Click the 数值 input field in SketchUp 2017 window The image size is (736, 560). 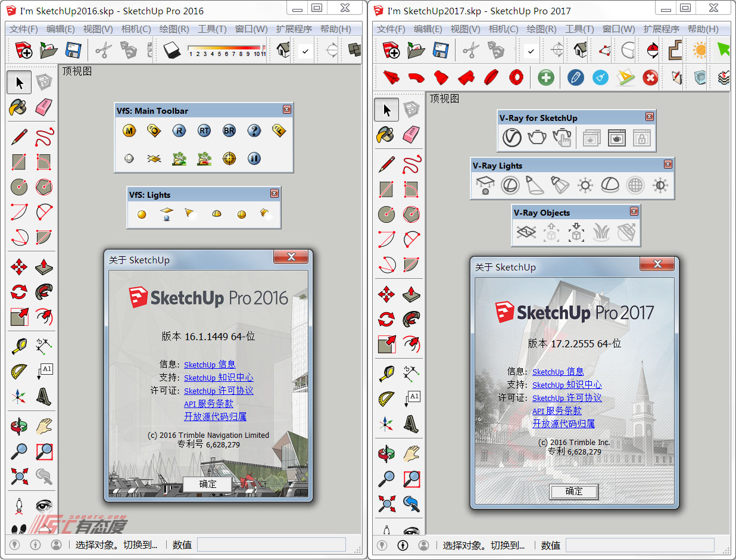(640, 545)
